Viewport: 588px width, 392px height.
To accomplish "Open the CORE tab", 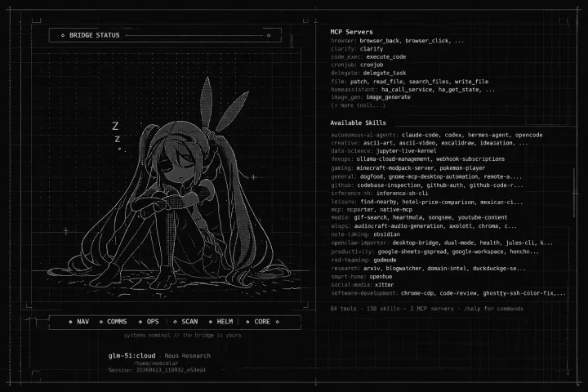I will (x=262, y=322).
